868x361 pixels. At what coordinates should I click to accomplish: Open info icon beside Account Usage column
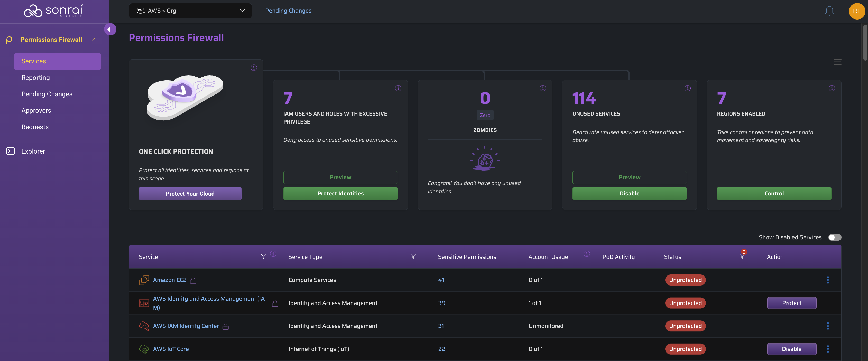tap(587, 254)
